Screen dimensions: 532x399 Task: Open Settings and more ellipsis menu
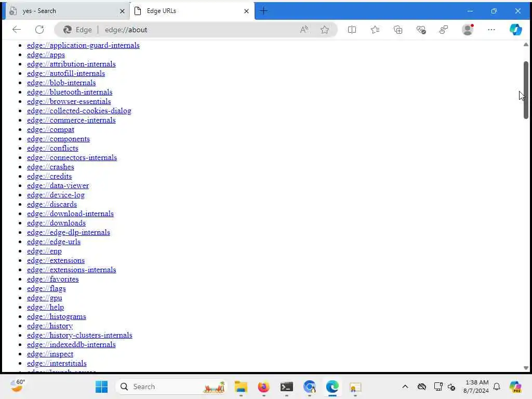pyautogui.click(x=491, y=30)
